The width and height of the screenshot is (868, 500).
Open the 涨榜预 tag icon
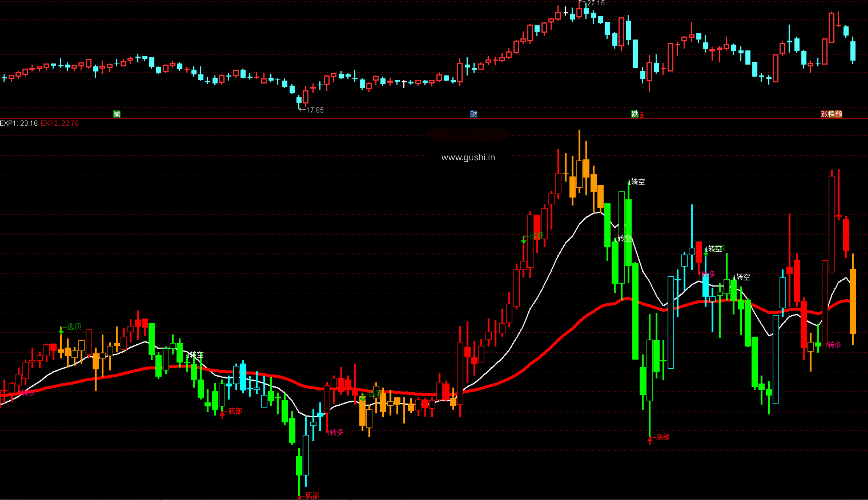831,114
